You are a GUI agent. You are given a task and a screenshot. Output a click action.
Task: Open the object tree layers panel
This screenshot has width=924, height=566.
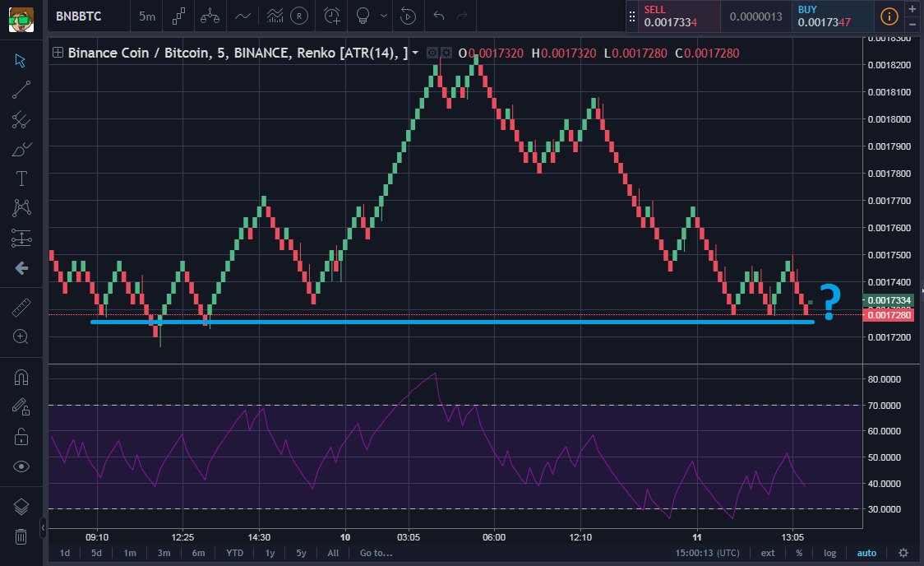pyautogui.click(x=21, y=507)
